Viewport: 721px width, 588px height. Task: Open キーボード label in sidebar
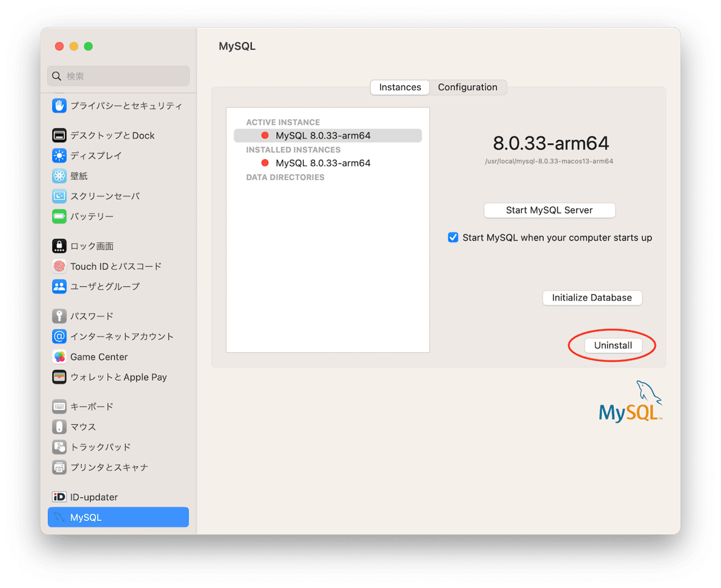click(x=92, y=407)
